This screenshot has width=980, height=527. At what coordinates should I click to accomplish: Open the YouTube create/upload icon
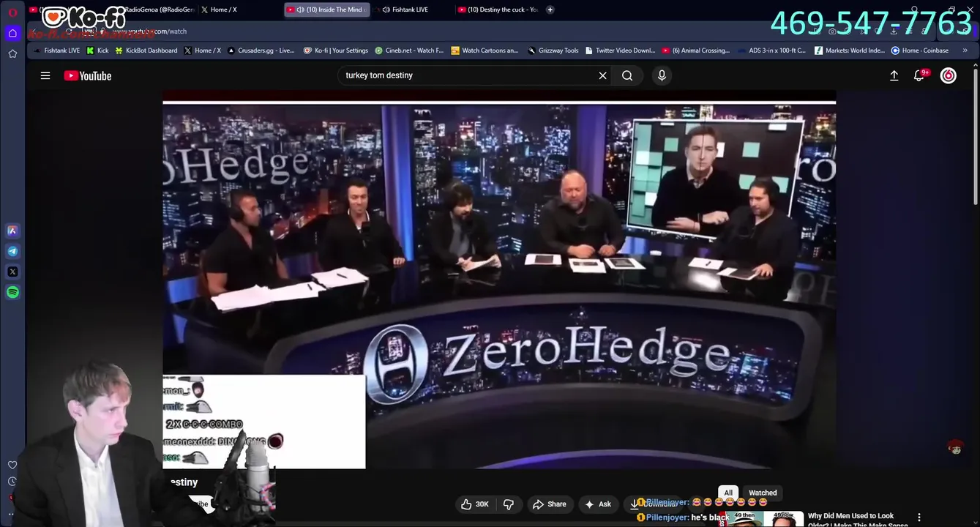[x=894, y=75]
